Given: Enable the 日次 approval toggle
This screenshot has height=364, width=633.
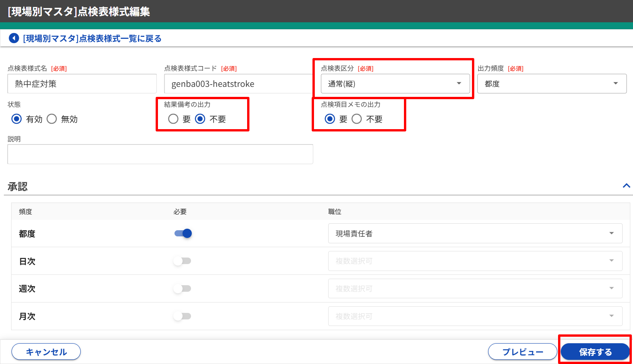Looking at the screenshot, I should coord(182,261).
